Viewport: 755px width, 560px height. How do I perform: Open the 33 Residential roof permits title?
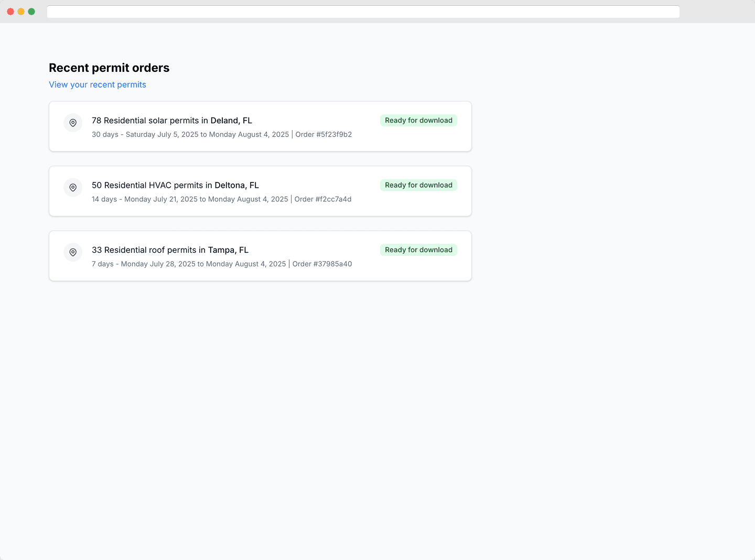(170, 250)
